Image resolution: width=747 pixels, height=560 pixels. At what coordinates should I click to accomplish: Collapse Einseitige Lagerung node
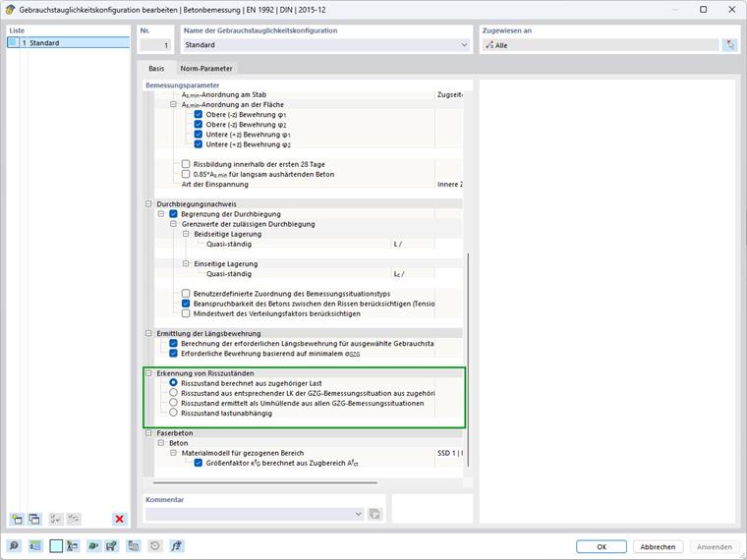[x=186, y=263]
